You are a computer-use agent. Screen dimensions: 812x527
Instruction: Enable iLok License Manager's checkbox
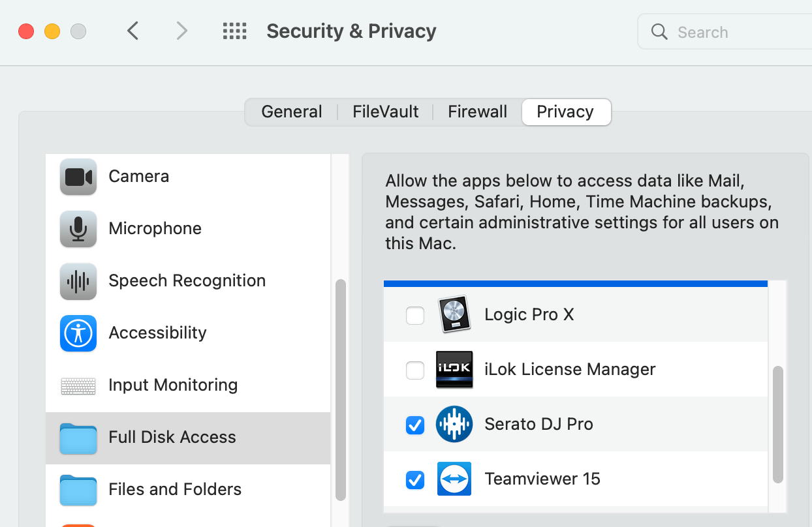coord(415,370)
